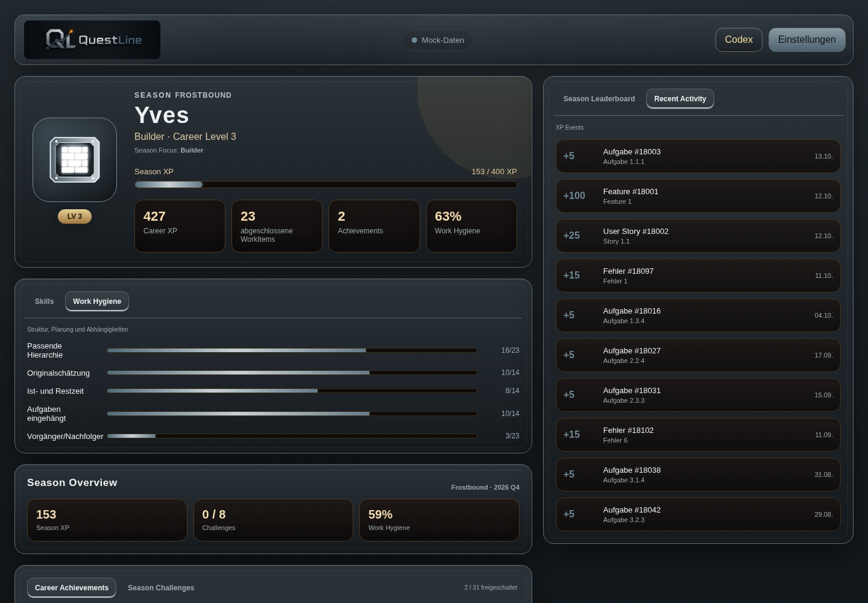This screenshot has height=603, width=868.
Task: Click the LV 3 level badge
Action: [x=75, y=216]
